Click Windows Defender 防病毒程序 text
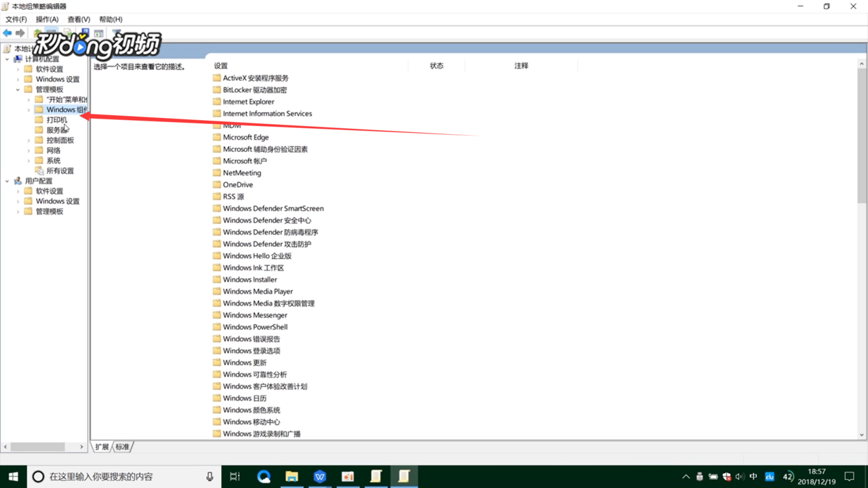Viewport: 868px width, 488px height. pos(271,232)
